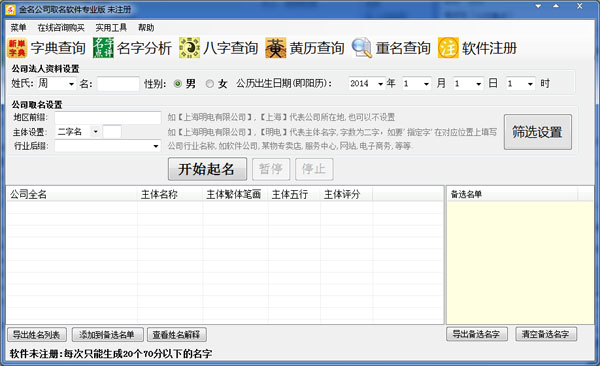Viewport: 600px width, 366px height.
Task: Open the birth year dropdown showing 2014
Action: [x=380, y=84]
